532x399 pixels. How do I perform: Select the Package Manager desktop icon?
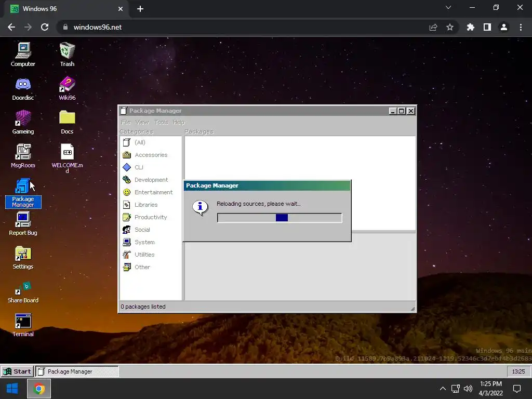(x=23, y=193)
